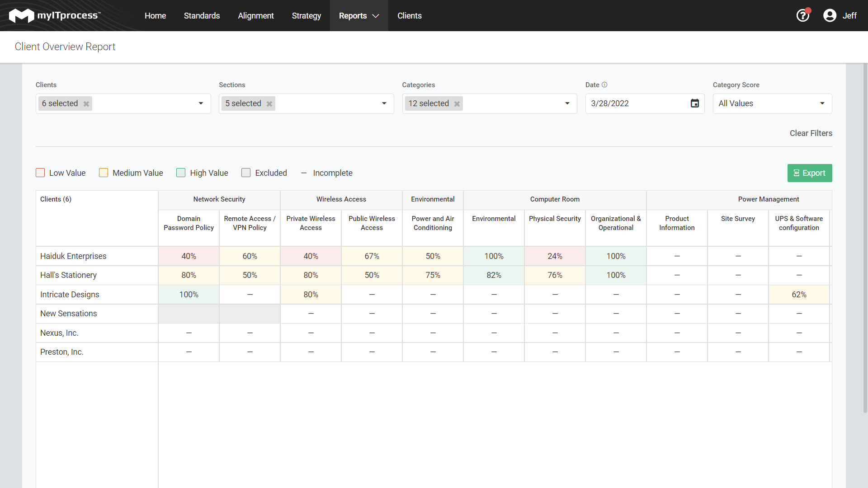Remove the 6 selected clients tag
This screenshot has height=488, width=868.
point(86,103)
